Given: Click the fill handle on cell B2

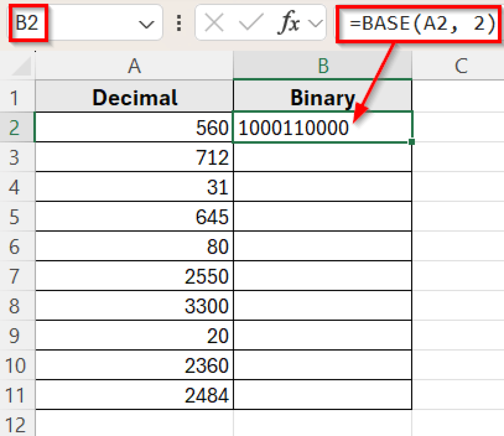Looking at the screenshot, I should pyautogui.click(x=411, y=142).
